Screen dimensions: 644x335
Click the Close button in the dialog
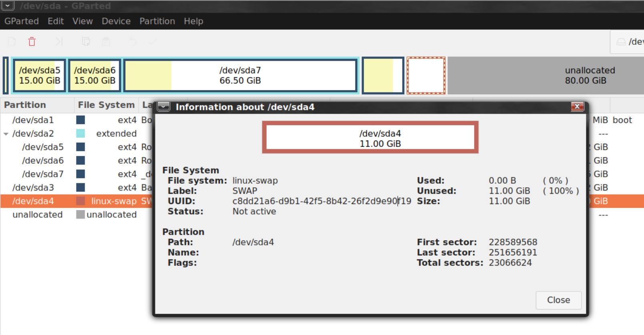coord(558,300)
